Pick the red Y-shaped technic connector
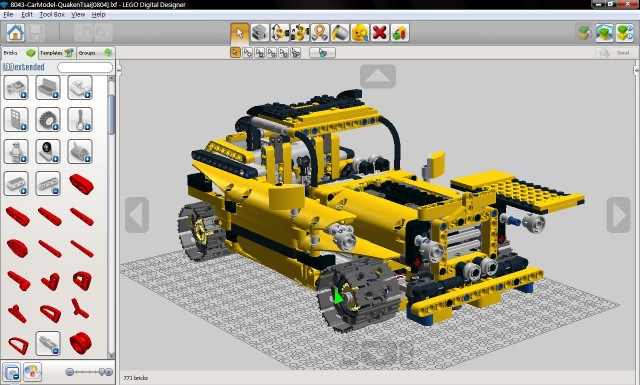 80,308
